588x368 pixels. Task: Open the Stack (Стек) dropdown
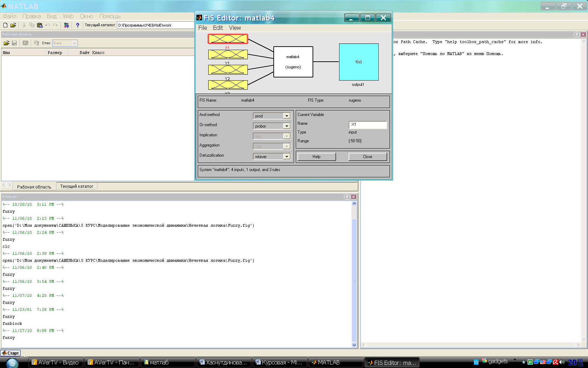[x=74, y=43]
